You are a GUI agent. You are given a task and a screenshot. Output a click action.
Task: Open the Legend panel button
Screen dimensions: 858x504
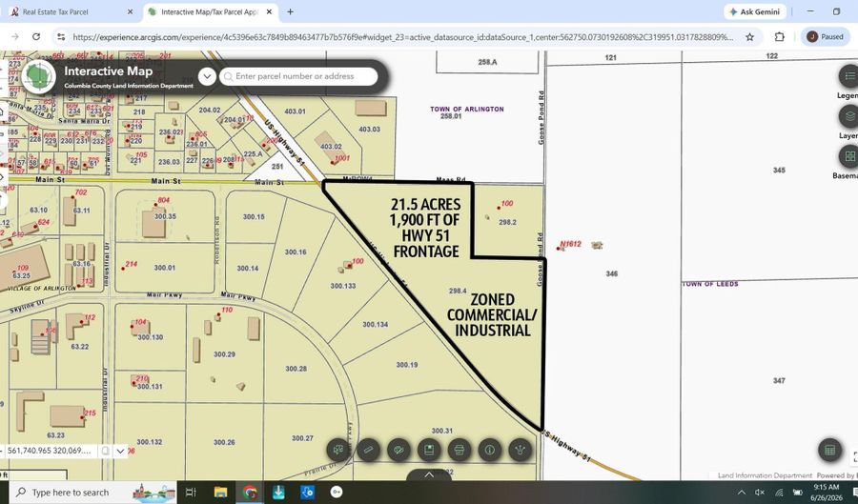[x=848, y=76]
